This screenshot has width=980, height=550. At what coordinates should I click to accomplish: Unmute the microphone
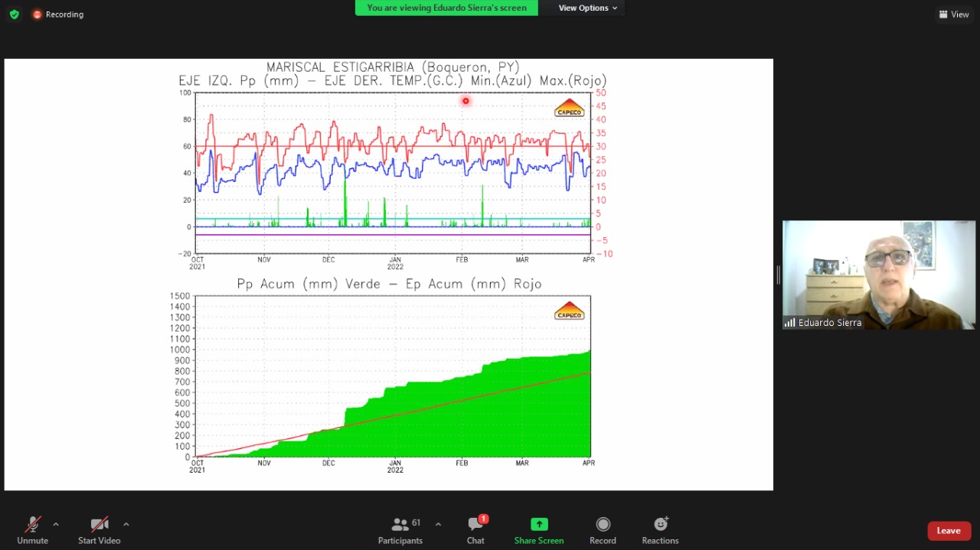point(33,530)
